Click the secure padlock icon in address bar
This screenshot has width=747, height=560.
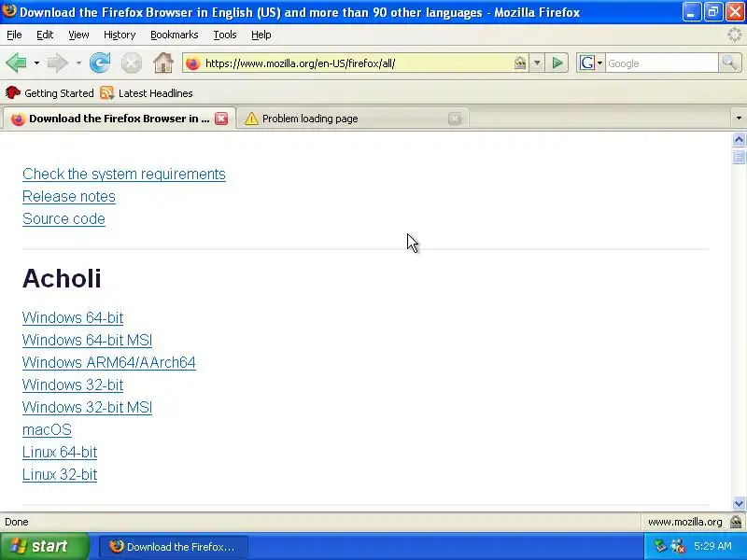point(520,63)
